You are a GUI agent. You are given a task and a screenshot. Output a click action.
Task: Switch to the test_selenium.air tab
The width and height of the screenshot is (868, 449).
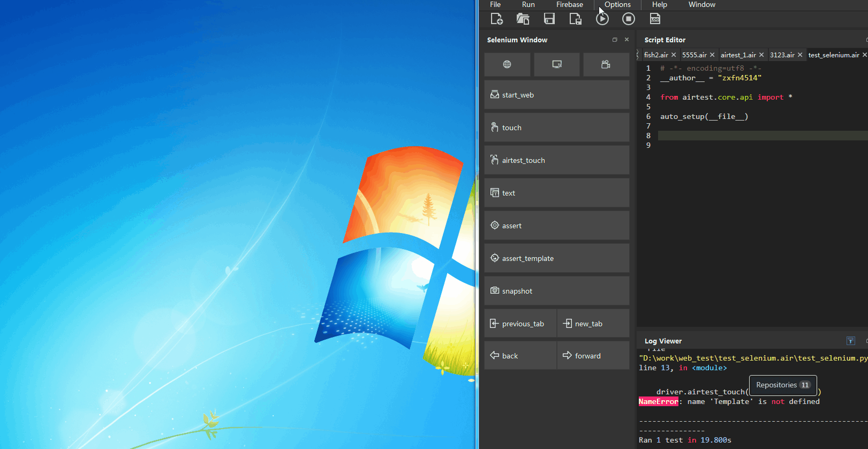(834, 55)
